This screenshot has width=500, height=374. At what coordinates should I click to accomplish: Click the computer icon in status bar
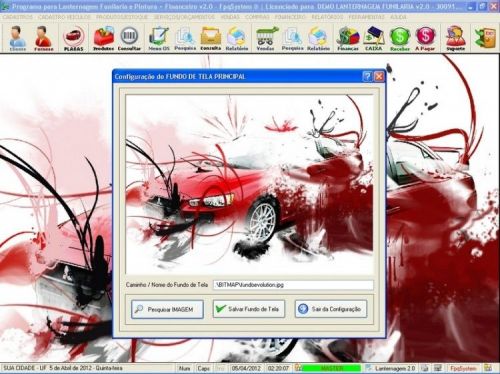[437, 368]
